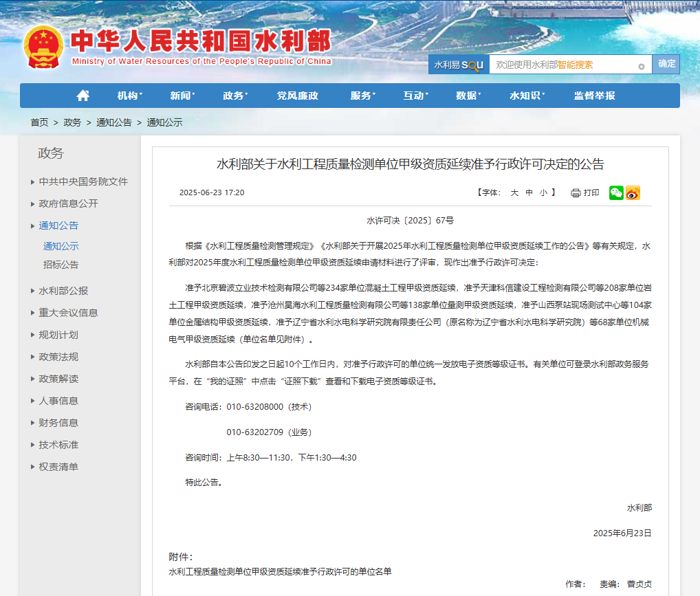The height and width of the screenshot is (596, 700).
Task: Click the printer icon
Action: coord(576,193)
